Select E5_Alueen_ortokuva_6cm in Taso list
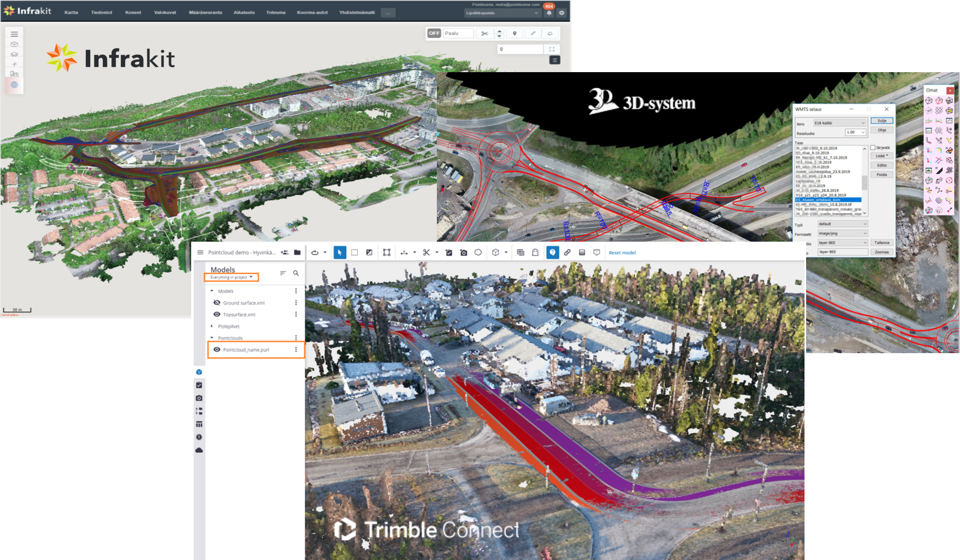Image resolution: width=960 pixels, height=560 pixels. [x=828, y=200]
